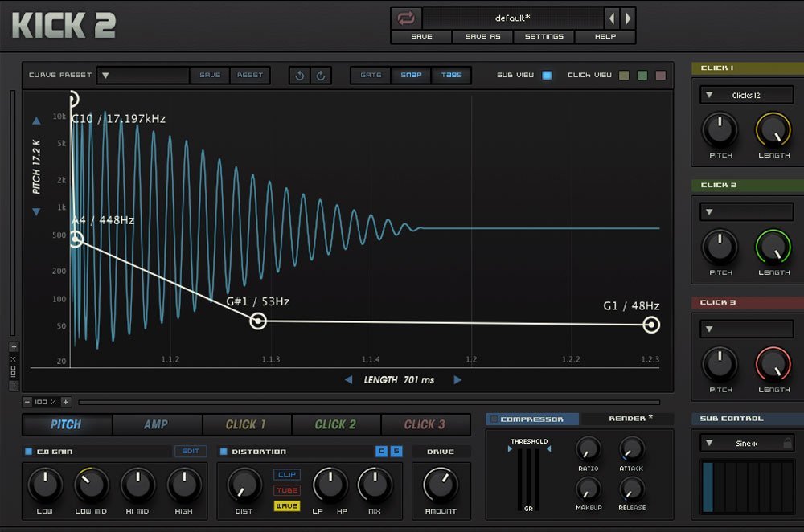Click the curve redo icon
Viewport: 804px width, 532px height.
click(321, 76)
